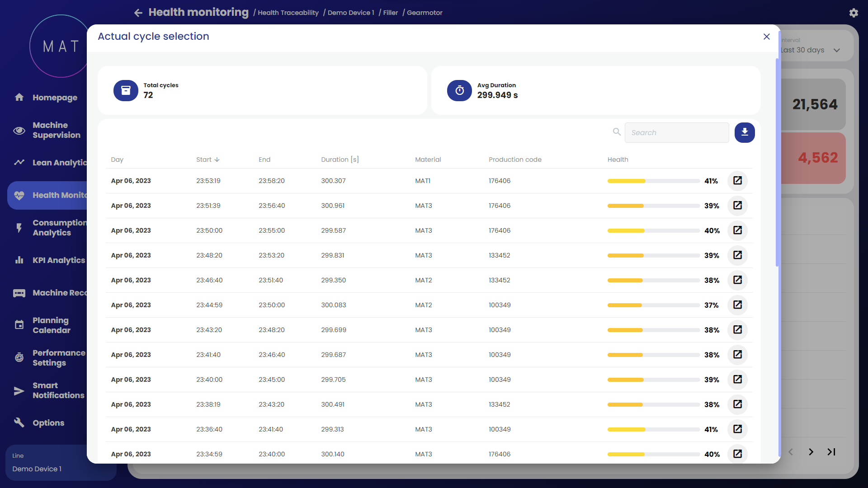The image size is (868, 488).
Task: Click the search magnifier icon
Action: tap(617, 132)
